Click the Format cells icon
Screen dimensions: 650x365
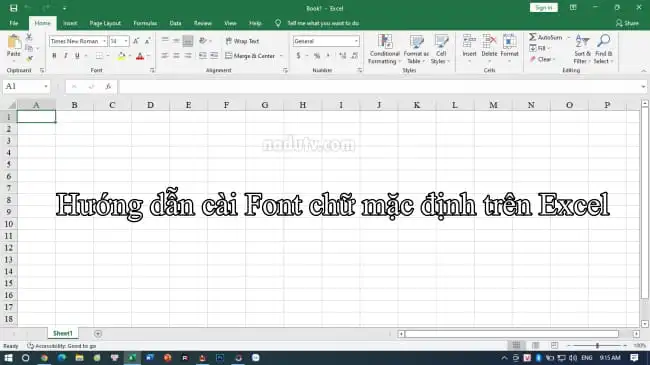[509, 41]
